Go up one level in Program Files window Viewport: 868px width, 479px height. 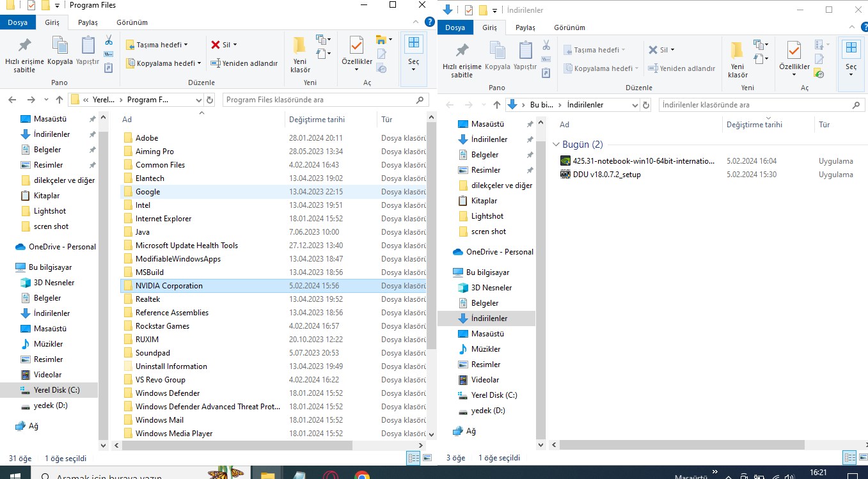click(59, 100)
